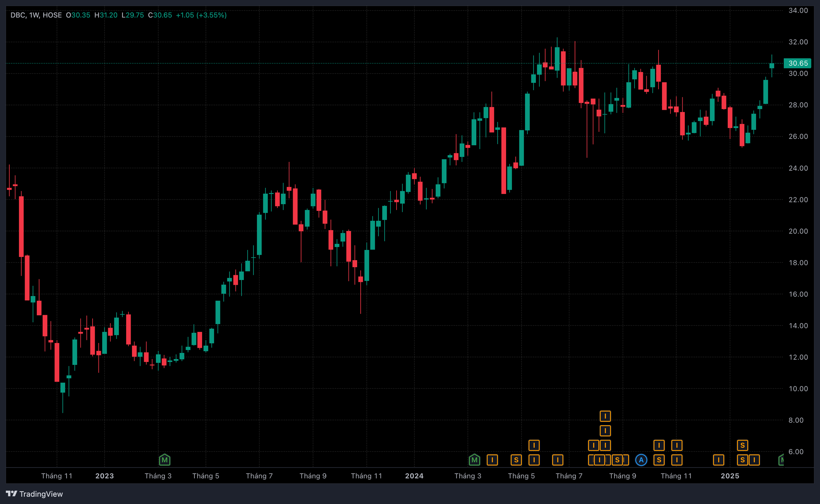Click the upper I marker after Tháng 5 2024
The height and width of the screenshot is (504, 820).
click(x=534, y=445)
